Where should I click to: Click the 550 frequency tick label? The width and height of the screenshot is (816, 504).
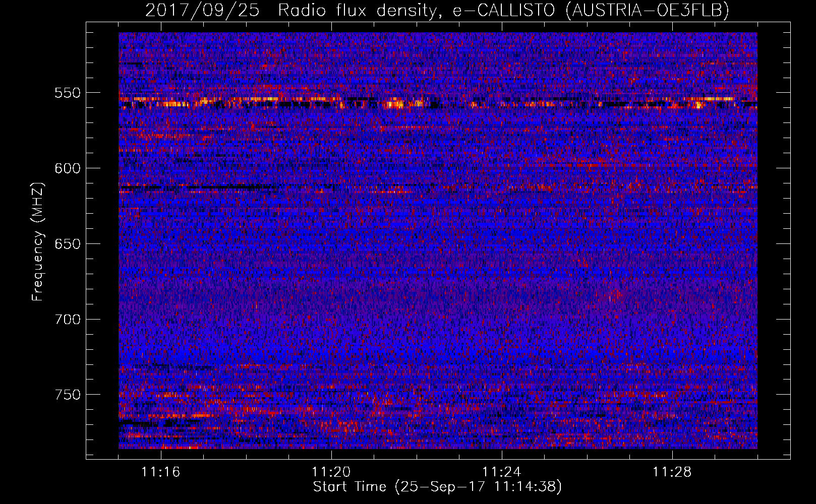[x=68, y=93]
